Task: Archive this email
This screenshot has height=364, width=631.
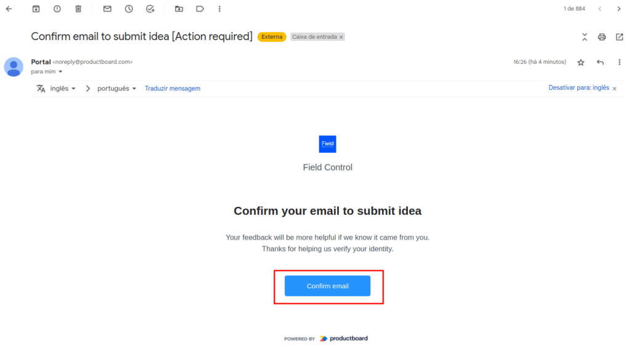Action: click(36, 9)
